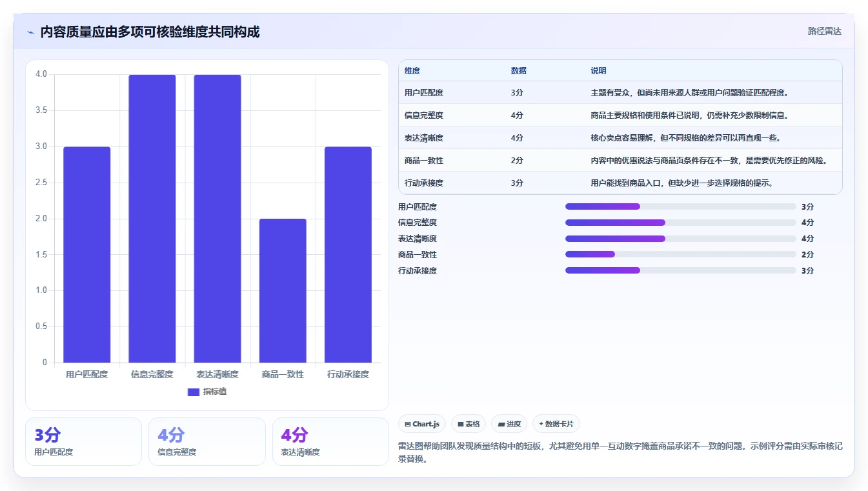Click the footer note starting 雷达图帮助团队

click(620, 453)
